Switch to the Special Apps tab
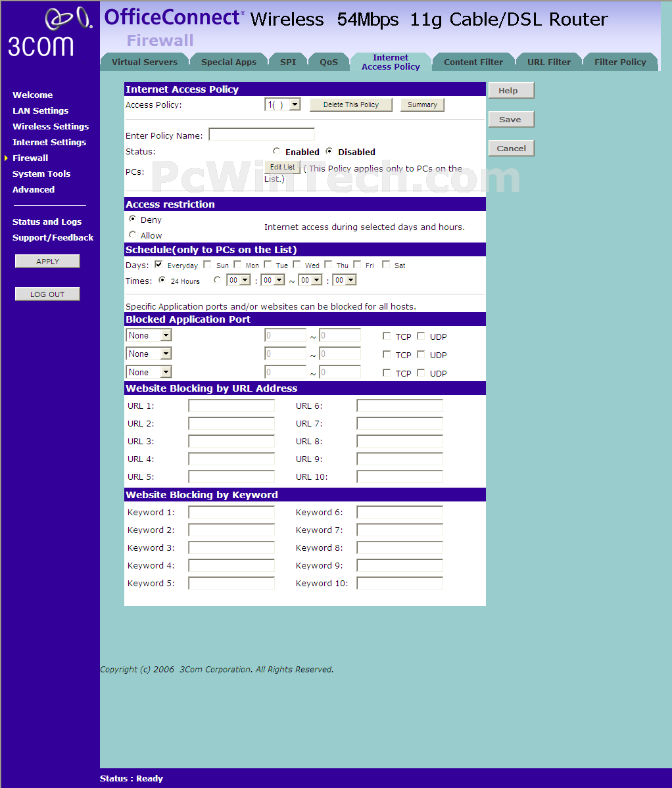The width and height of the screenshot is (672, 788). click(229, 62)
